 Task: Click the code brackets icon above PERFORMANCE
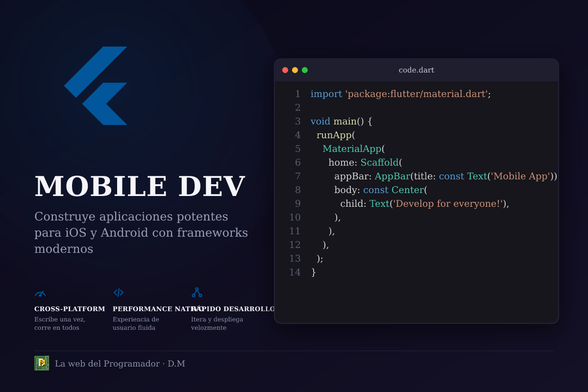[119, 293]
